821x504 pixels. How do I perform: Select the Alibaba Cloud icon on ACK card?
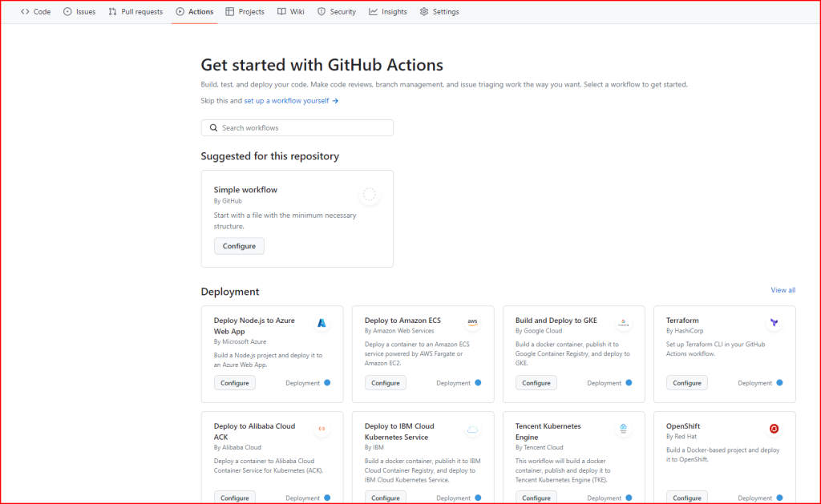322,429
